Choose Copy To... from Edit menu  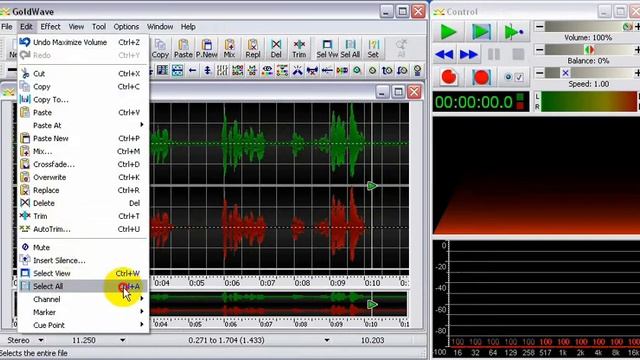(x=83, y=100)
